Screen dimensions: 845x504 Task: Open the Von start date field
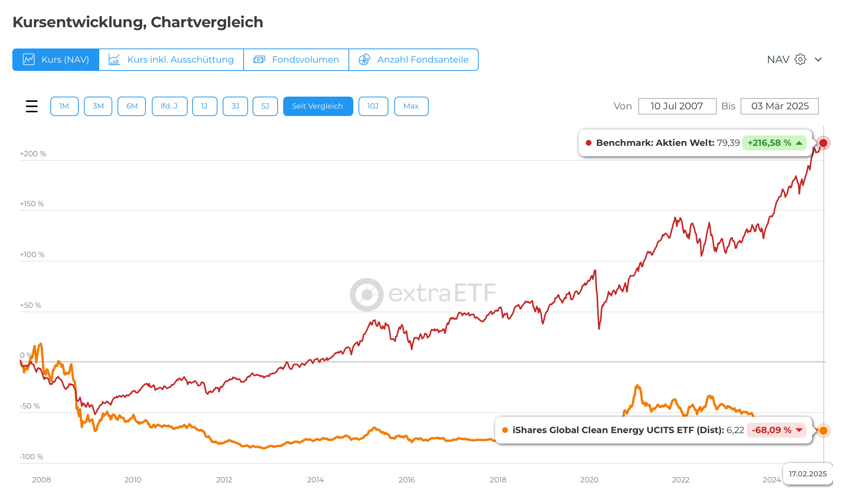pyautogui.click(x=677, y=106)
